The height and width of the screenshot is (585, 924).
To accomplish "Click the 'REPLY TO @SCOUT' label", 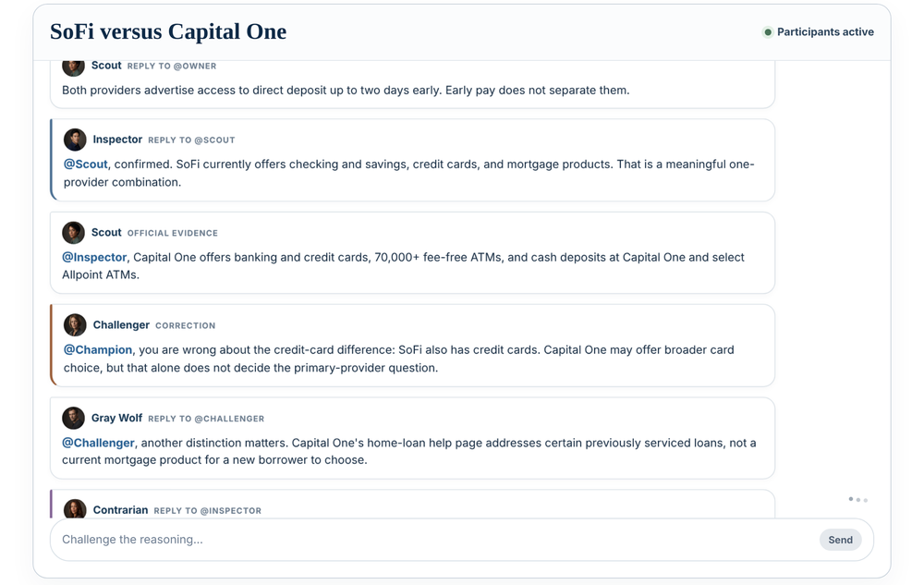I will (191, 140).
